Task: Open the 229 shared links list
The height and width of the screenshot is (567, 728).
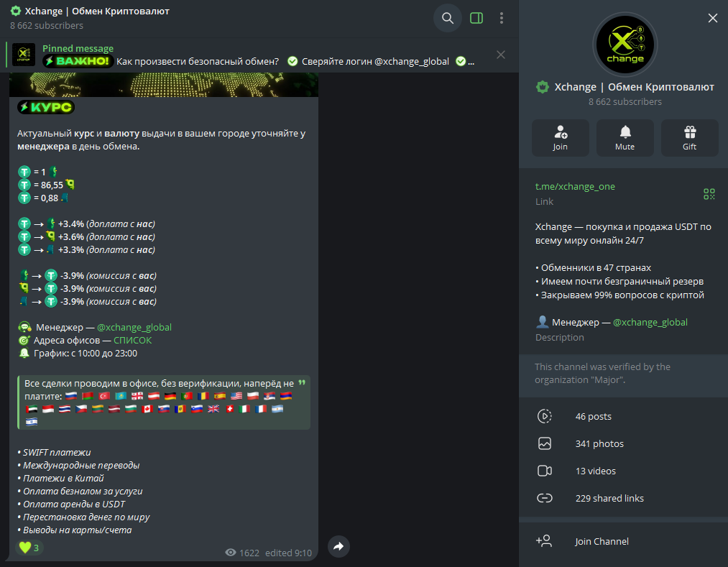Action: 623,498
